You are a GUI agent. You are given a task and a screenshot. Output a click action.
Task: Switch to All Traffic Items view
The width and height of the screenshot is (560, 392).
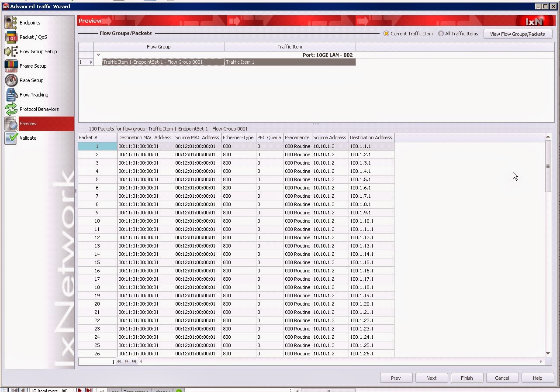(441, 34)
